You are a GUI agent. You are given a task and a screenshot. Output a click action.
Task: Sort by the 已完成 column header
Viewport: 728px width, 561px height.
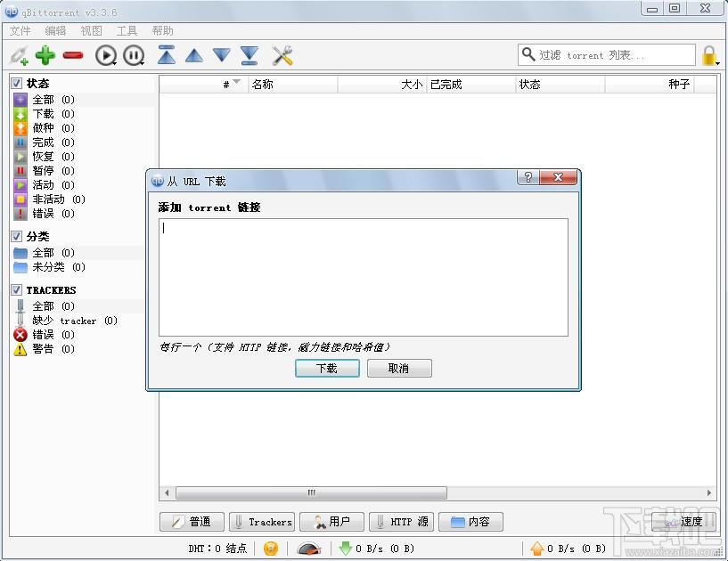pyautogui.click(x=471, y=84)
